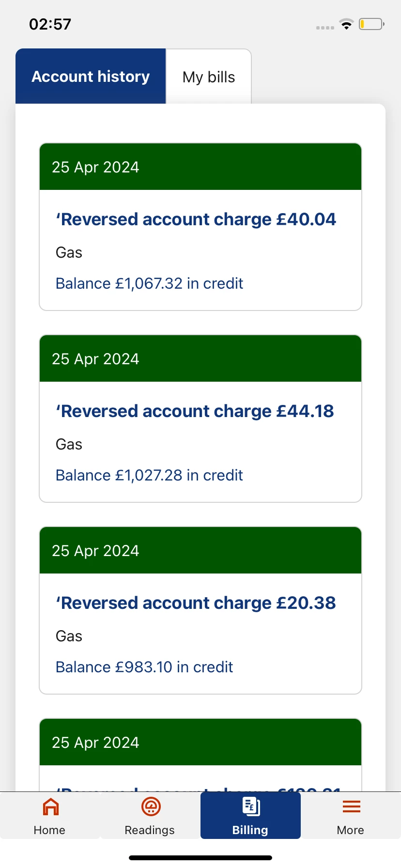Tap the Billing label in bottom bar
This screenshot has width=401, height=868.
point(250,830)
